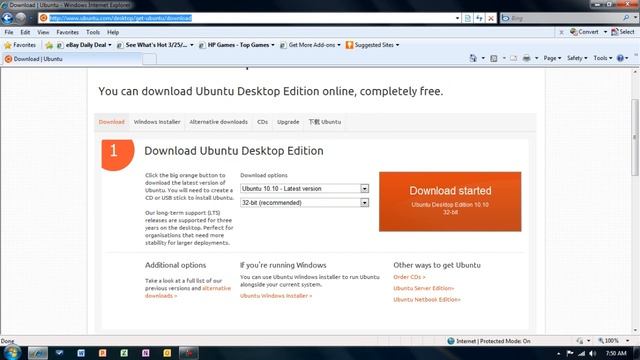Expand the Safety command menu

(x=577, y=58)
